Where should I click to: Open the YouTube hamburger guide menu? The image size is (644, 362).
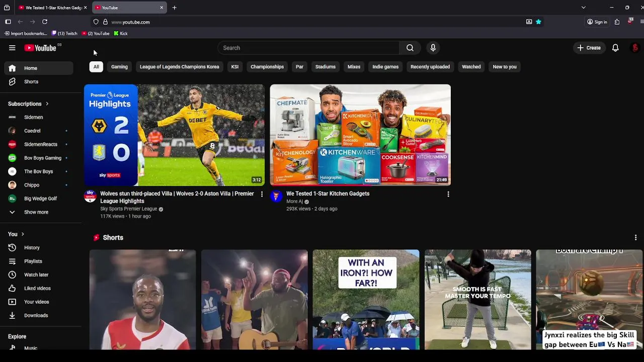coord(12,48)
